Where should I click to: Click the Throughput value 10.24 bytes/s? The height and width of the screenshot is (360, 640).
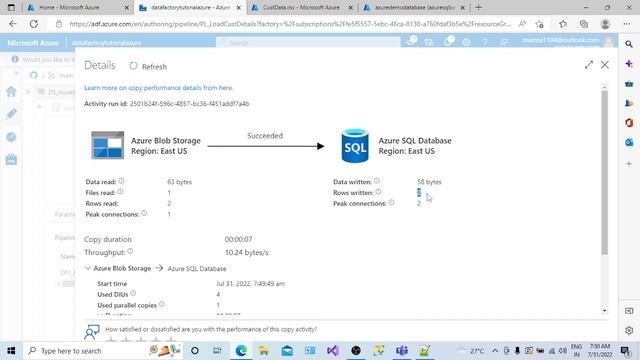247,253
